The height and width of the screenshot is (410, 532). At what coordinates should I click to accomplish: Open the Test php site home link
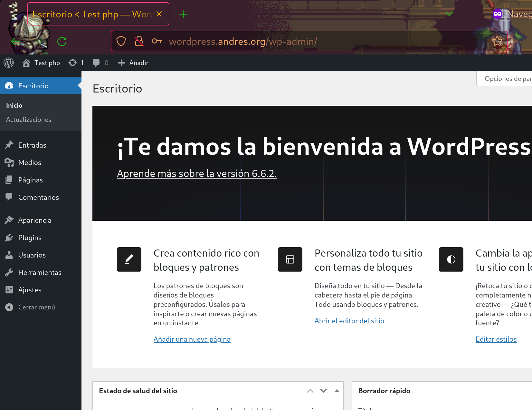[x=41, y=63]
